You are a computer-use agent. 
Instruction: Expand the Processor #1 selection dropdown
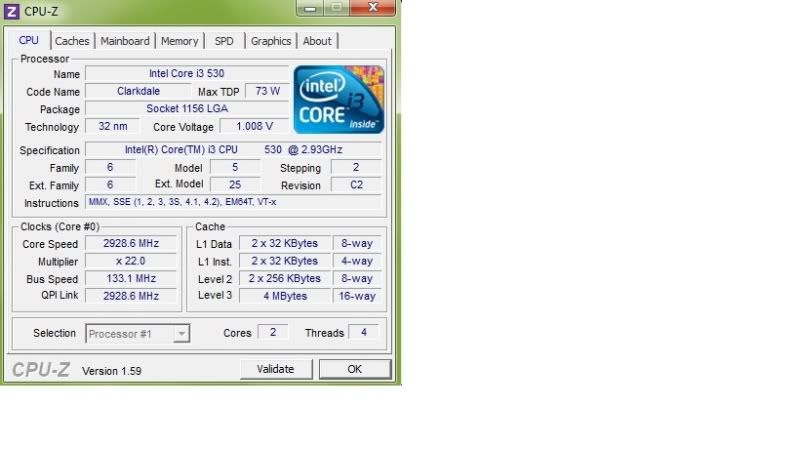pos(181,334)
